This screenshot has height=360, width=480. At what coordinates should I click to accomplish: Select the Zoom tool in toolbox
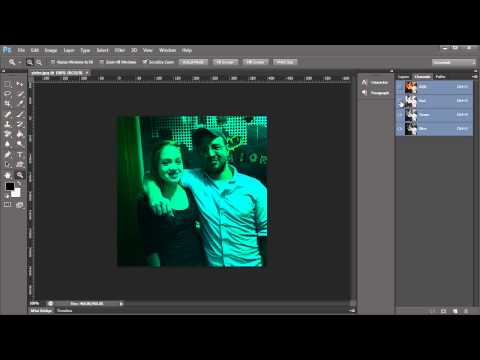(x=20, y=175)
